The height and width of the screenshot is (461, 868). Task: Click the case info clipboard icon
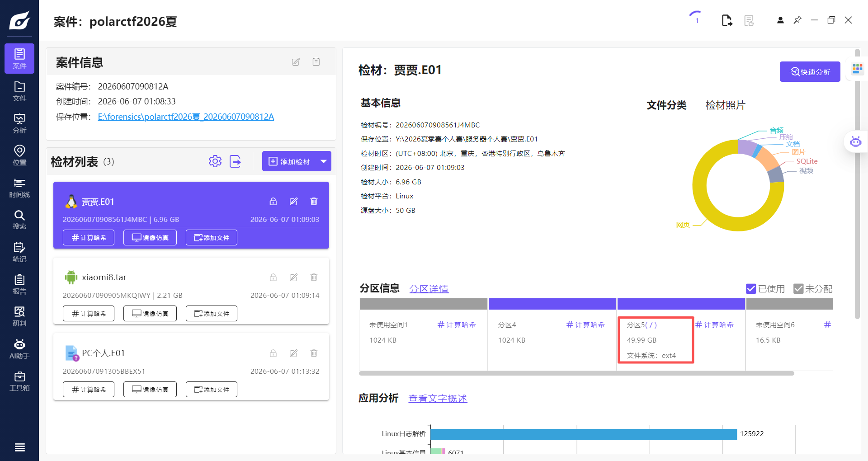coord(316,62)
